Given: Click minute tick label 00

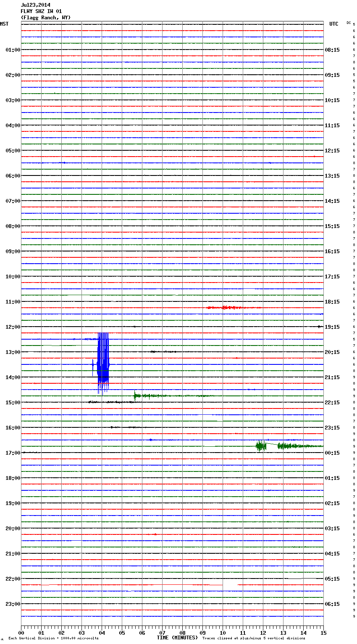Looking at the screenshot, I should (x=21, y=633).
